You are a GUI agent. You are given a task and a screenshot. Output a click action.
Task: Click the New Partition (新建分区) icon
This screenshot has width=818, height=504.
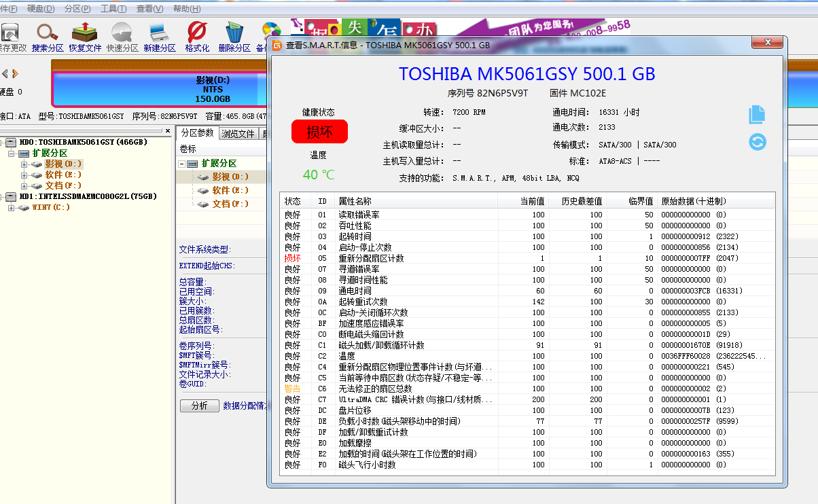click(159, 31)
